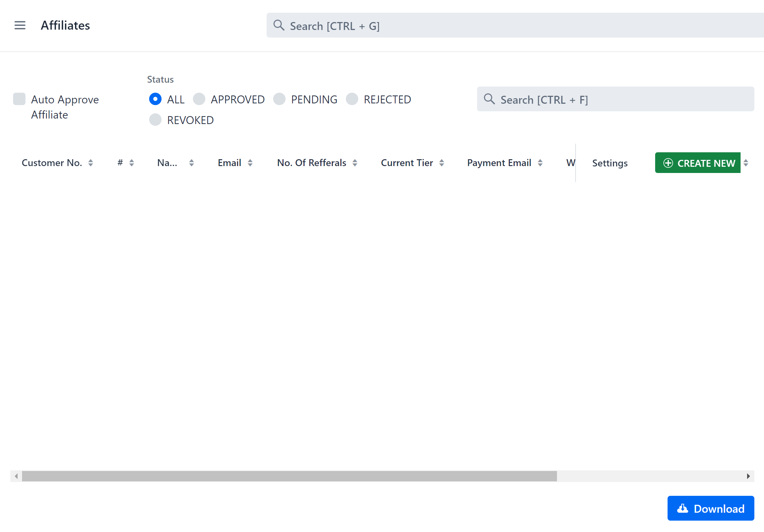This screenshot has height=532, width=764.
Task: Select the PENDING status filter
Action: [280, 99]
